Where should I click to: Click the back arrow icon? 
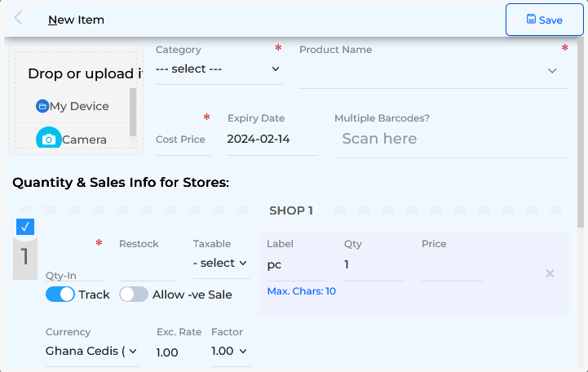(18, 19)
